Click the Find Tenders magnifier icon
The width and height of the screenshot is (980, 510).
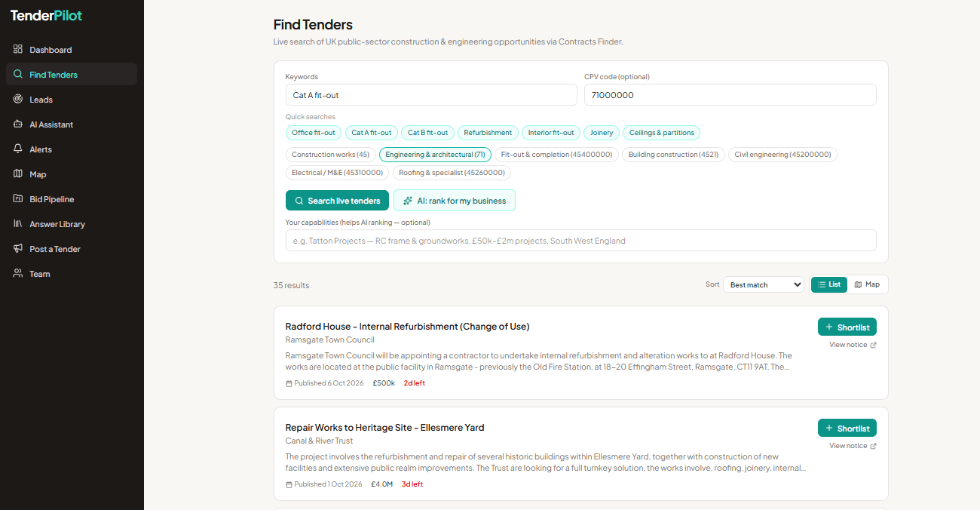tap(18, 75)
